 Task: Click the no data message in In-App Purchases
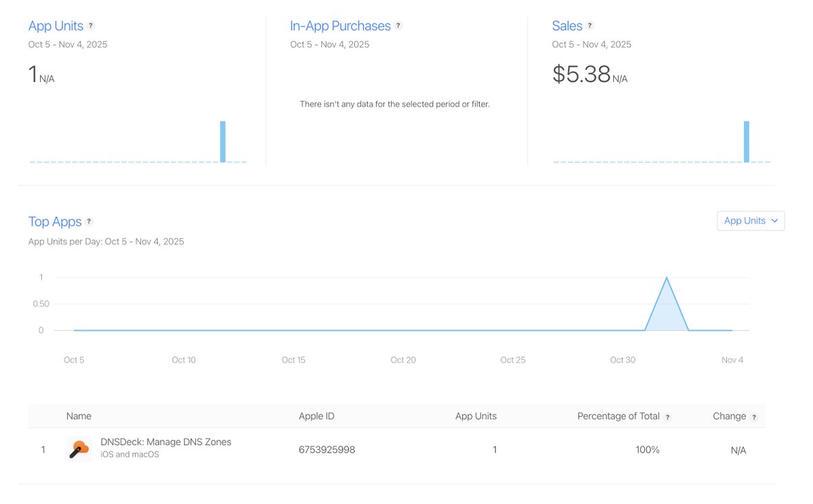point(394,104)
